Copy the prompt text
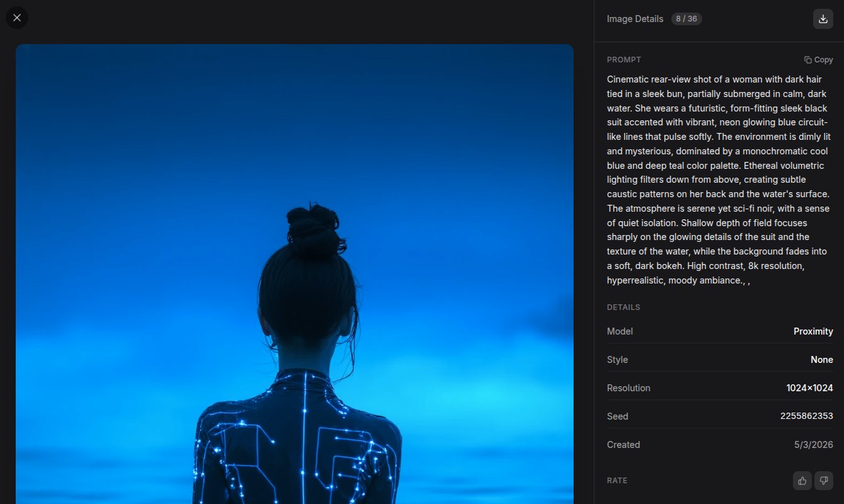This screenshot has width=844, height=504. click(x=818, y=60)
